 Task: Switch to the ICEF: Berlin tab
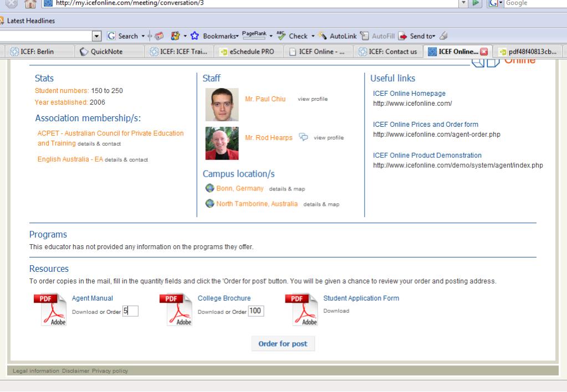(37, 51)
